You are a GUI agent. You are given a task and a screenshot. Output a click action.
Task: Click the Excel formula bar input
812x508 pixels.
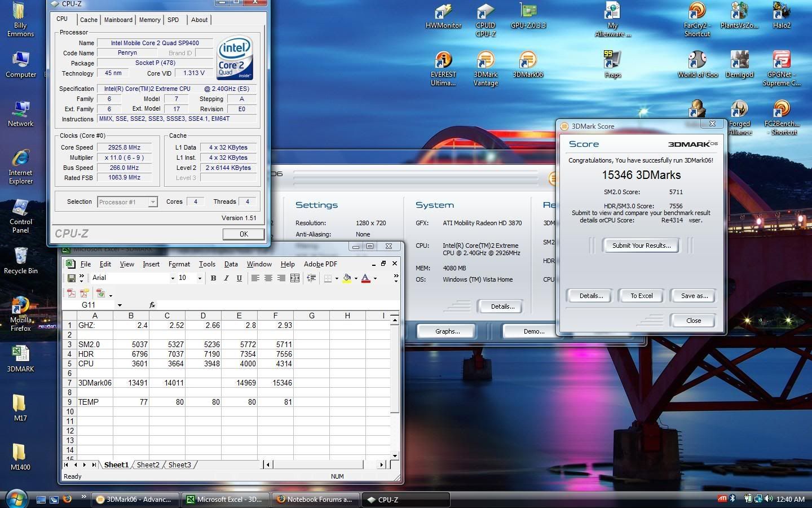[279, 305]
